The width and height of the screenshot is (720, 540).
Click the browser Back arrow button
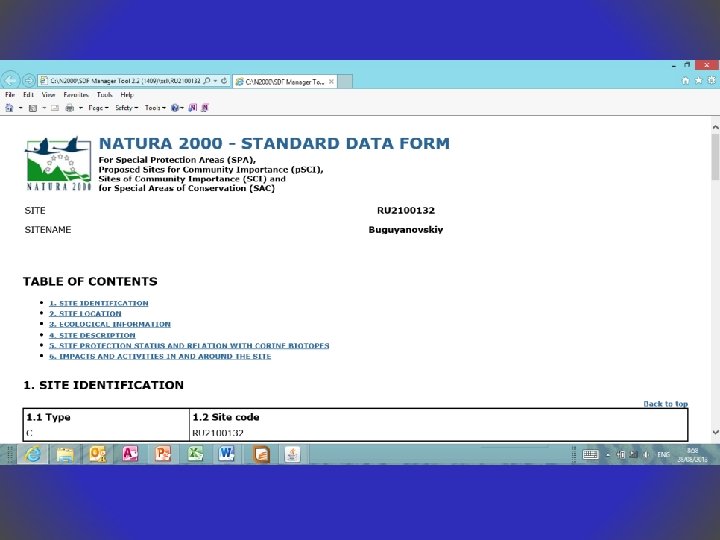pos(10,81)
